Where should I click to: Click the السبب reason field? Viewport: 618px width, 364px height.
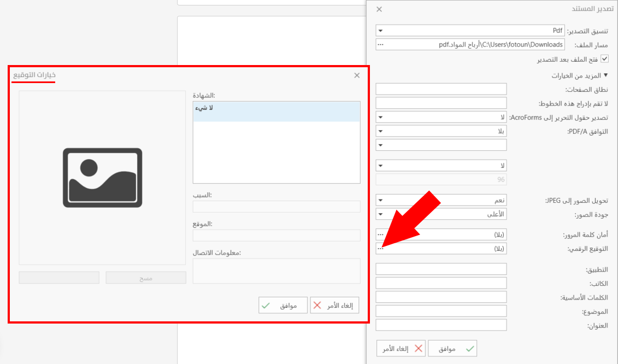(276, 207)
